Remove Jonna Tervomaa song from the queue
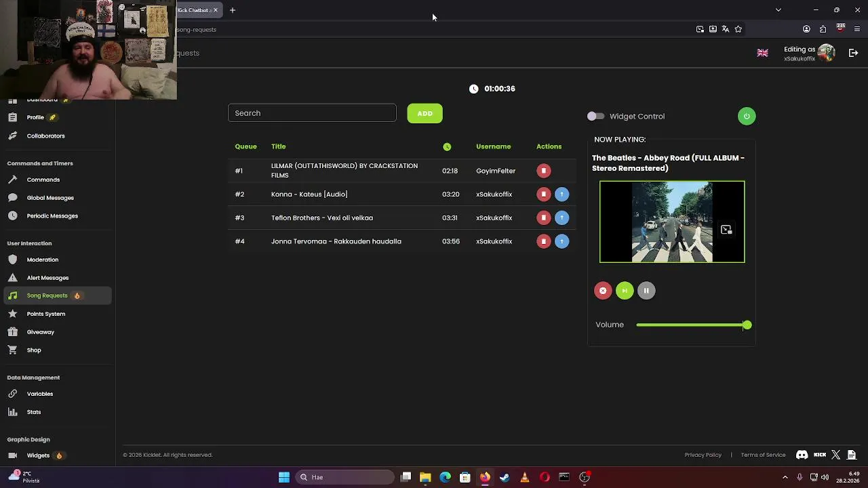The height and width of the screenshot is (488, 868). tap(543, 241)
